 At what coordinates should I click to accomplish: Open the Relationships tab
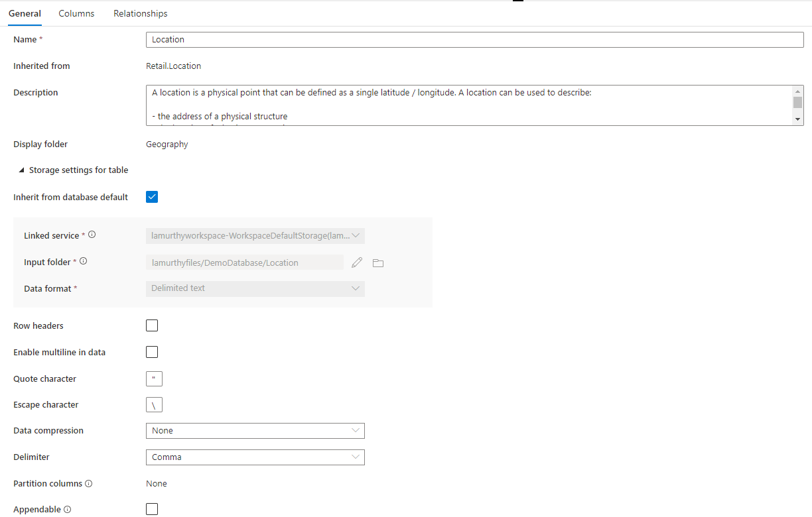(x=140, y=13)
